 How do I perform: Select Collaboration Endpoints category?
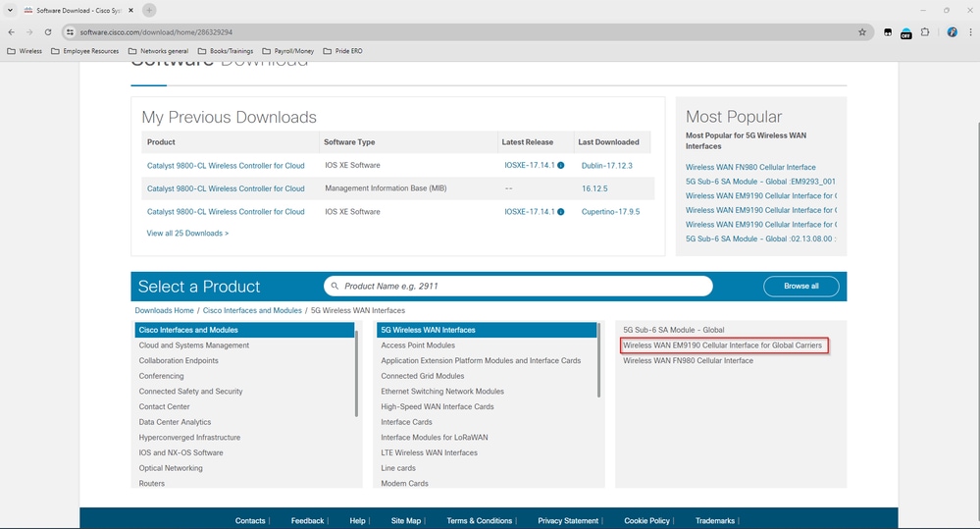point(179,361)
